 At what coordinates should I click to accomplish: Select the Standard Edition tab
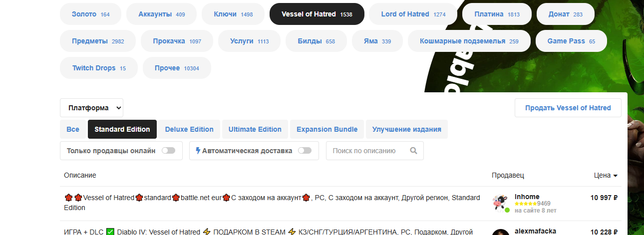(122, 129)
